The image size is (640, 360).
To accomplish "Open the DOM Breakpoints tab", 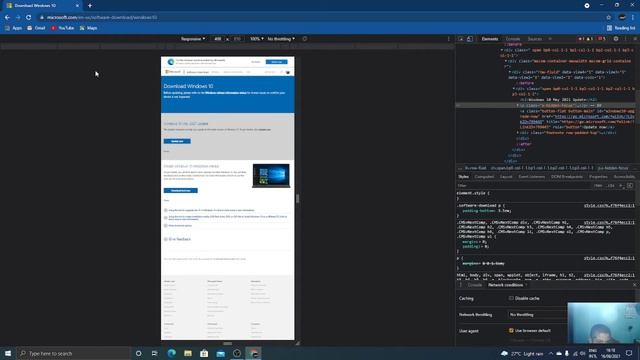I will (x=567, y=177).
